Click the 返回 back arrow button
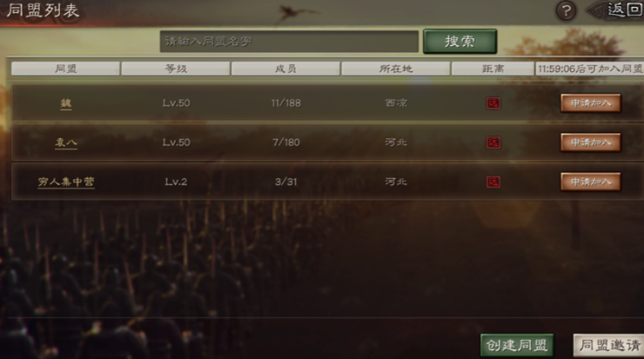644x359 pixels. click(616, 10)
